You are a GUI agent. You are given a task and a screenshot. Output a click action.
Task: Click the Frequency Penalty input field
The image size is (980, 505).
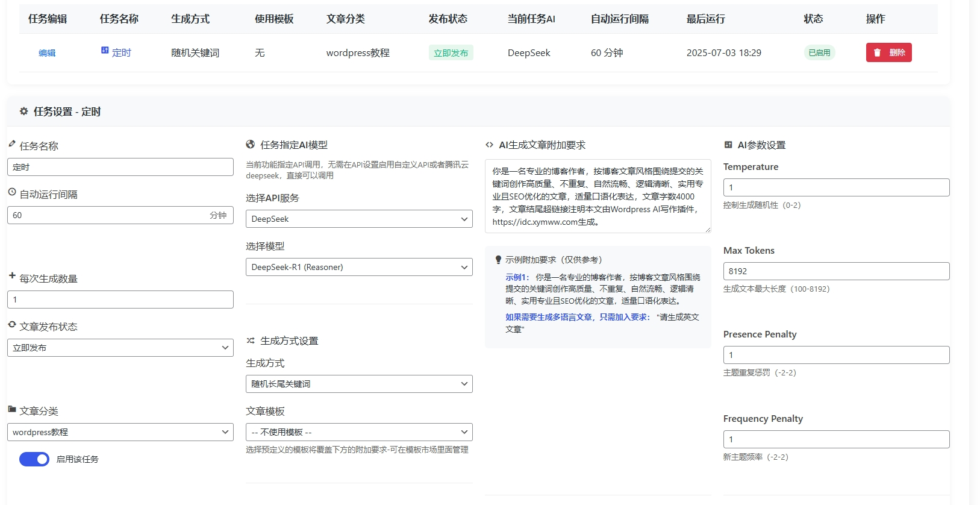tap(837, 439)
